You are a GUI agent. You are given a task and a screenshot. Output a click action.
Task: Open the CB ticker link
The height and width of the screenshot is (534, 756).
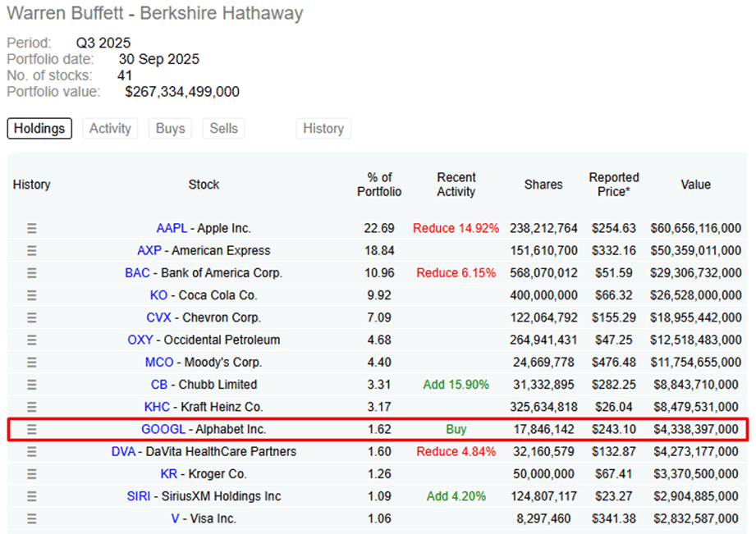(159, 385)
